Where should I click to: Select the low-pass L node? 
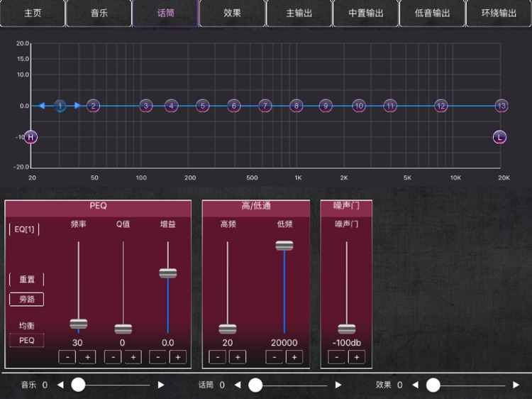499,137
